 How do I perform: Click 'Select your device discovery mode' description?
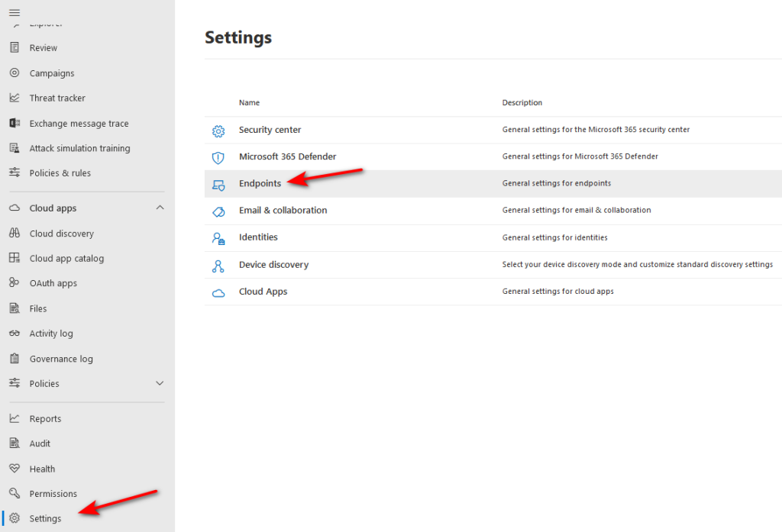click(638, 265)
